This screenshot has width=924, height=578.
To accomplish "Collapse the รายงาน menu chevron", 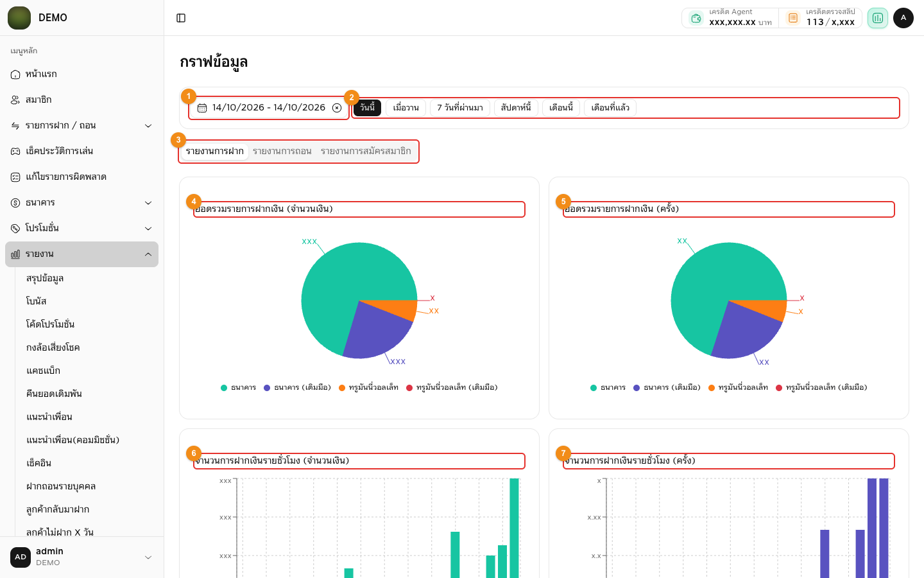I will [148, 254].
